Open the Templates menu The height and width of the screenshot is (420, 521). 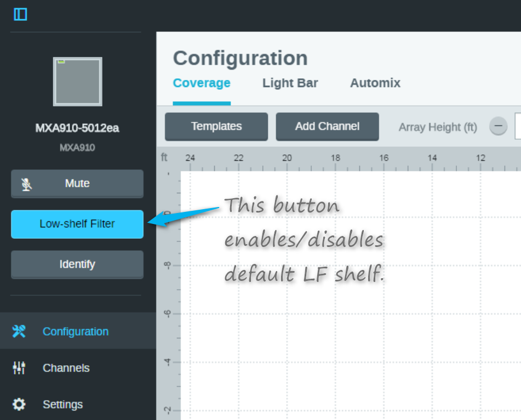216,126
